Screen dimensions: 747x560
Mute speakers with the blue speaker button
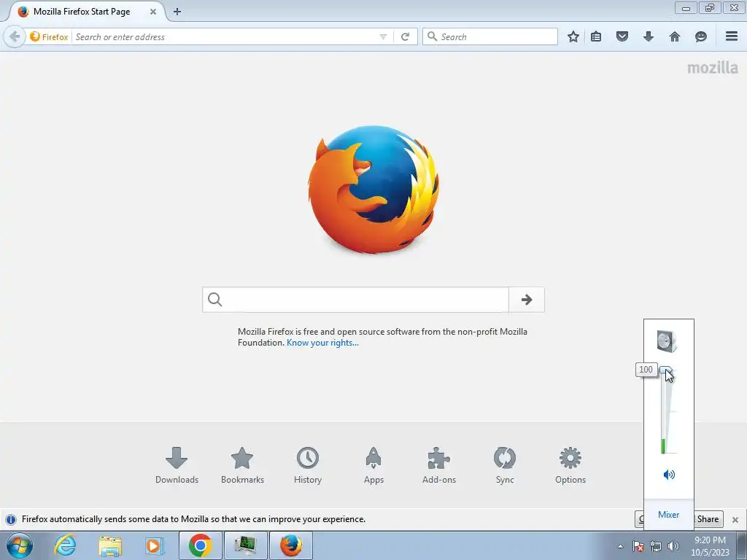click(669, 474)
